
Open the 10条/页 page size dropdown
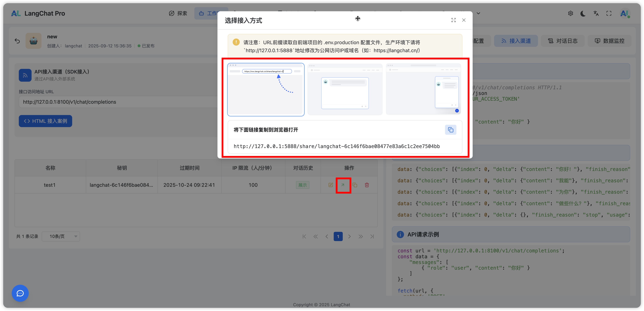click(61, 236)
